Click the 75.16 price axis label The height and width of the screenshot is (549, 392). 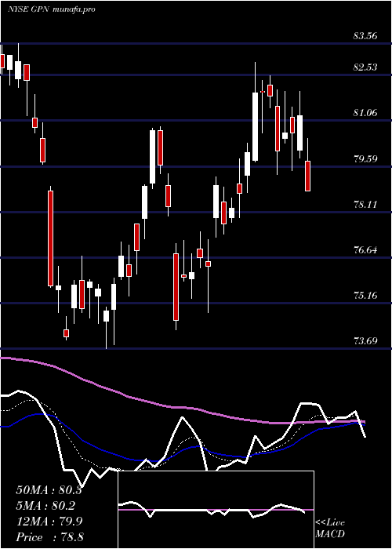[365, 295]
